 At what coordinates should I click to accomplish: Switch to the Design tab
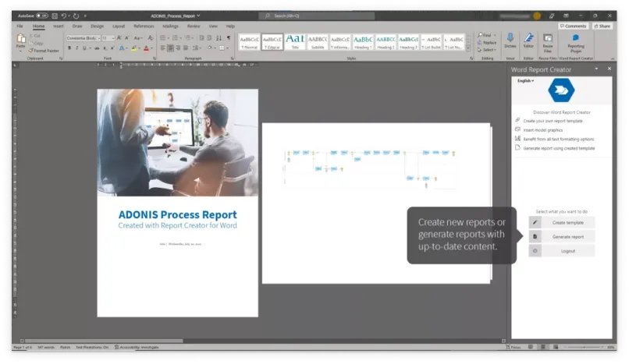[x=97, y=26]
